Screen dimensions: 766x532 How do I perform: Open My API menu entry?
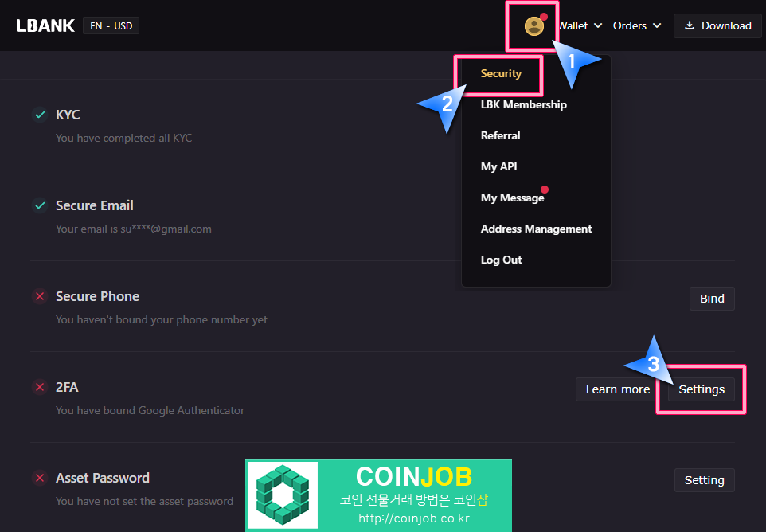tap(498, 166)
